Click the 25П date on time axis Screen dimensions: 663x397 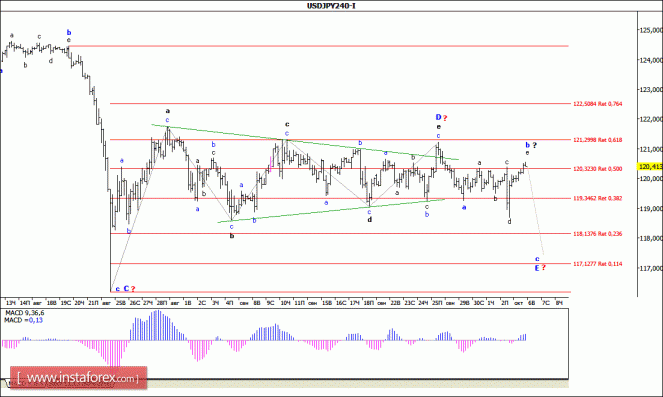437,303
